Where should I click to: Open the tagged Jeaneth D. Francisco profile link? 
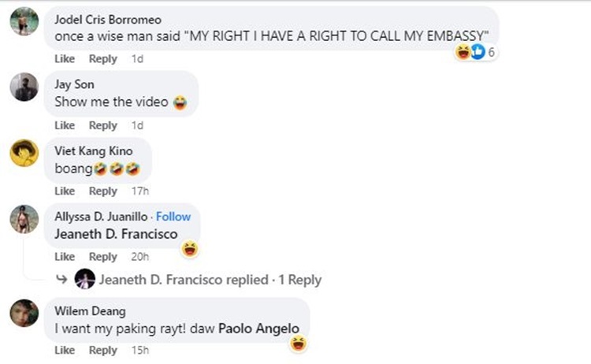[116, 234]
